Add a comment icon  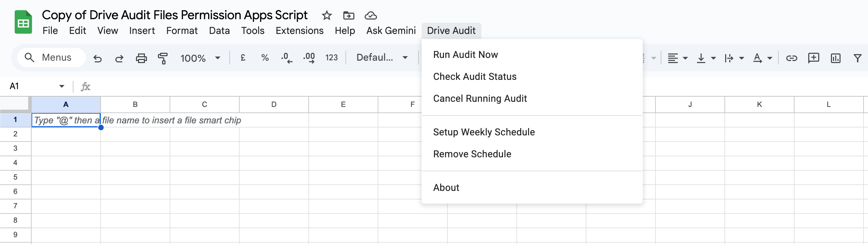tap(813, 58)
